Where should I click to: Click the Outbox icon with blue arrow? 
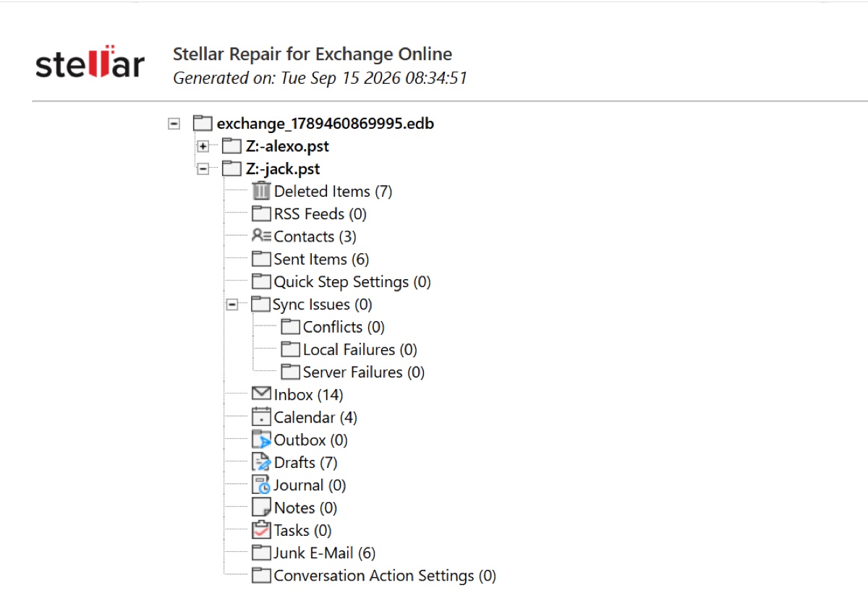pyautogui.click(x=261, y=440)
